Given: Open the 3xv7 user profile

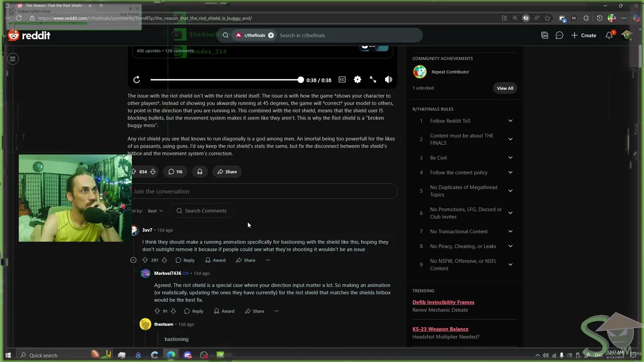Looking at the screenshot, I should point(147,230).
